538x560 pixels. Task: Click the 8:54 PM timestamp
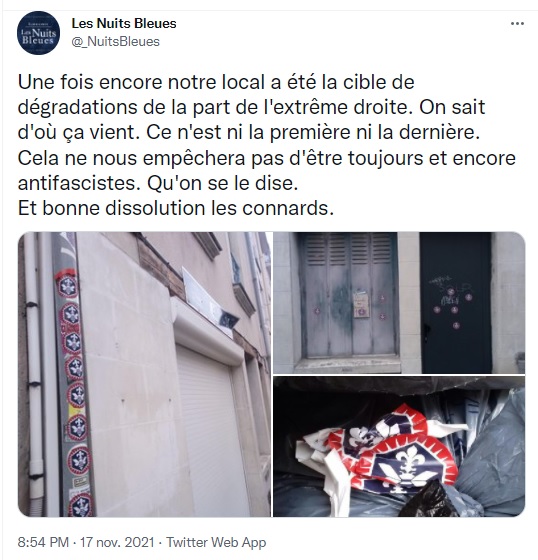click(x=43, y=542)
